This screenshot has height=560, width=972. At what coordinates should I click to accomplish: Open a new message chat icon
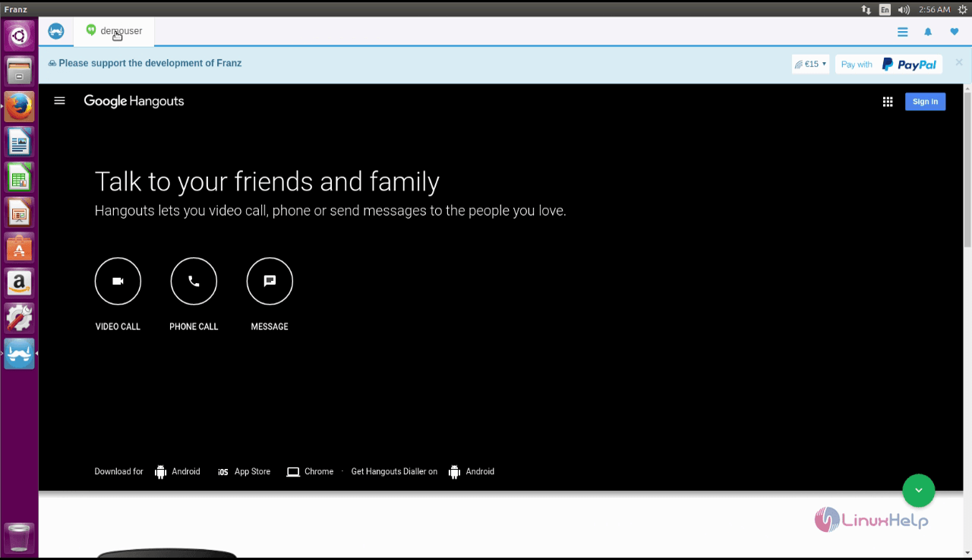click(x=270, y=281)
